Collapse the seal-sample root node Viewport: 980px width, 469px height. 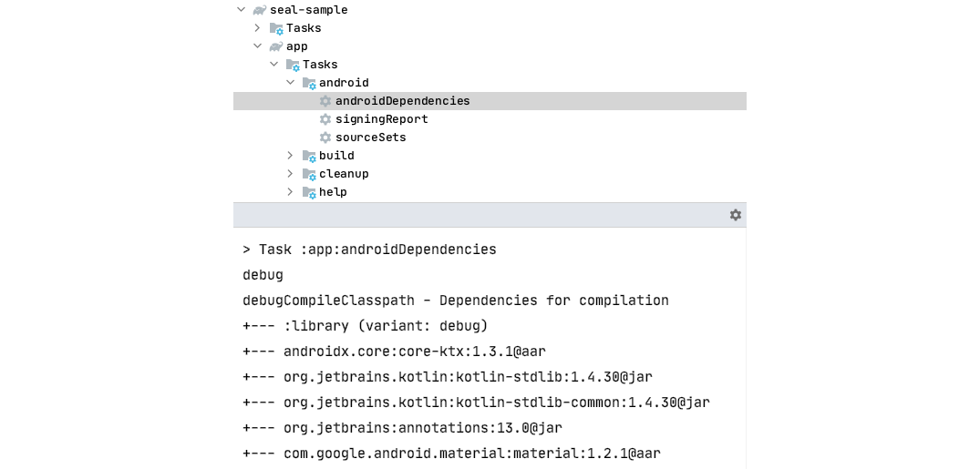pos(242,9)
